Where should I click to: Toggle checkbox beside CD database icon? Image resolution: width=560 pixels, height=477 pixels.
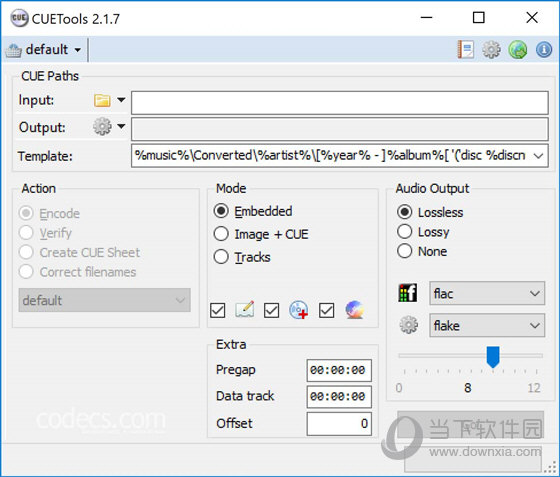pyautogui.click(x=271, y=310)
